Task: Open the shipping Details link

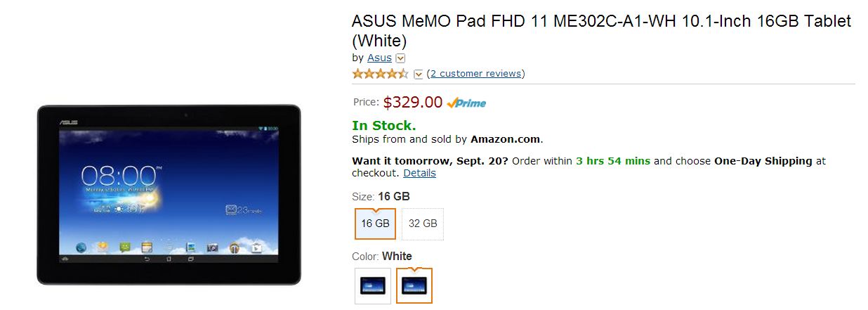Action: pyautogui.click(x=419, y=173)
